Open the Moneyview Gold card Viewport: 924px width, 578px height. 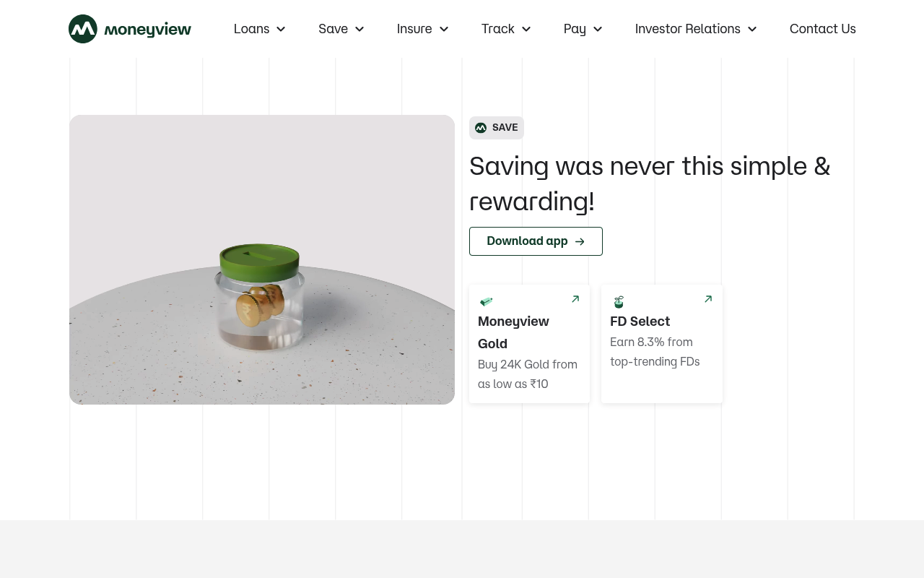[x=529, y=344]
